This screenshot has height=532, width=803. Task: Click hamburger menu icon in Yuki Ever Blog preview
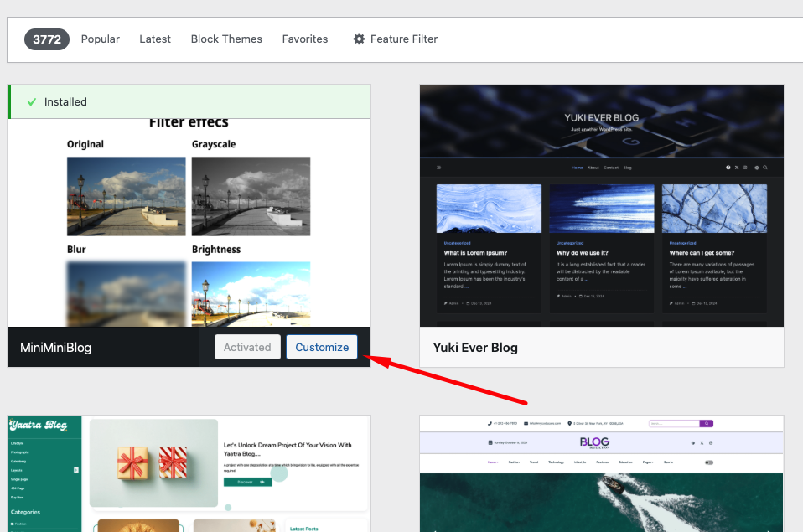tap(438, 168)
